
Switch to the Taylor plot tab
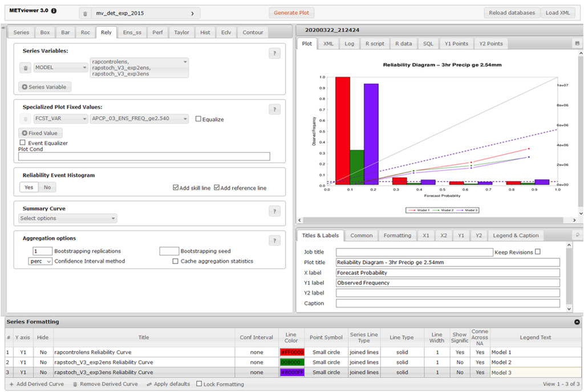pyautogui.click(x=181, y=32)
